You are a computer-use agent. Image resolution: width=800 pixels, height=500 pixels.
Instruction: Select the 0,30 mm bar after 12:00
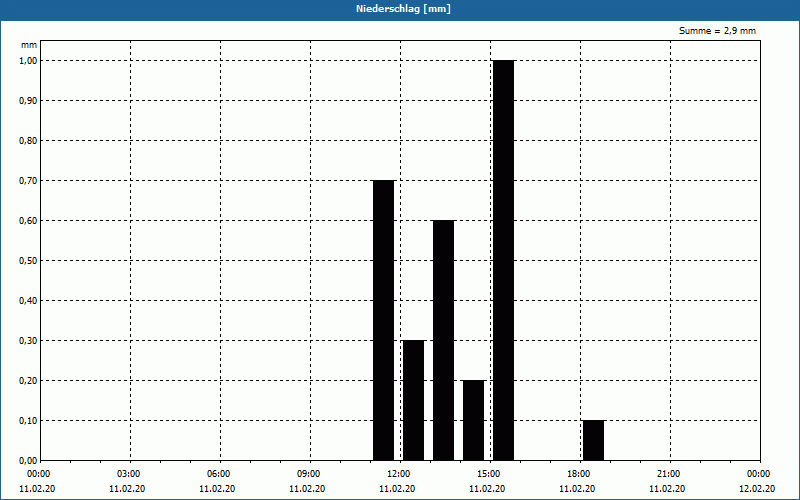click(x=413, y=401)
